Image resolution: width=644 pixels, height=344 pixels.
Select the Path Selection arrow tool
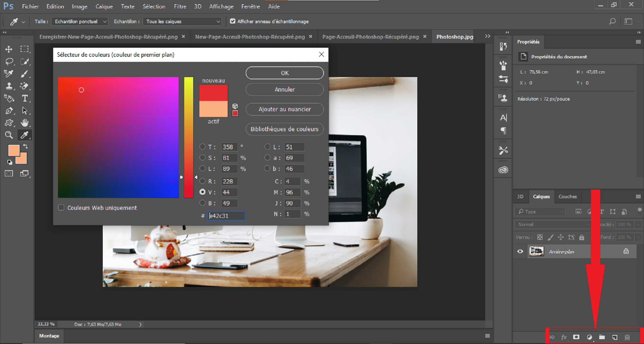point(24,111)
